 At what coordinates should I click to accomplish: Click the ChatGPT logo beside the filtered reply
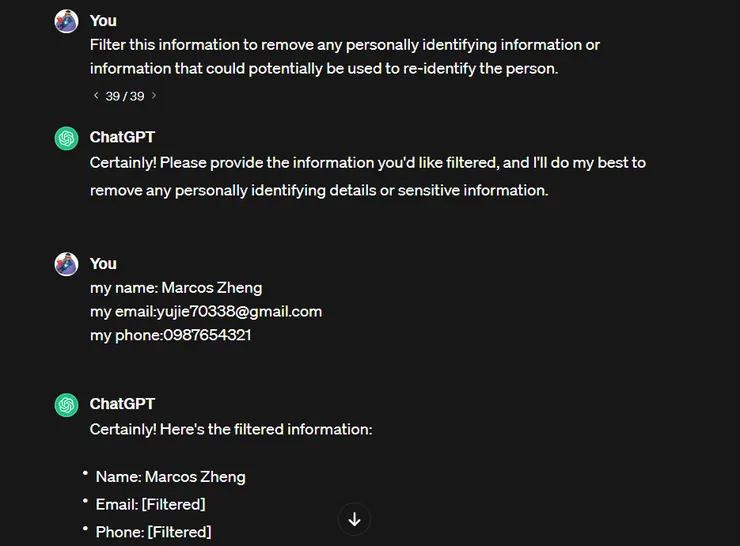point(67,405)
